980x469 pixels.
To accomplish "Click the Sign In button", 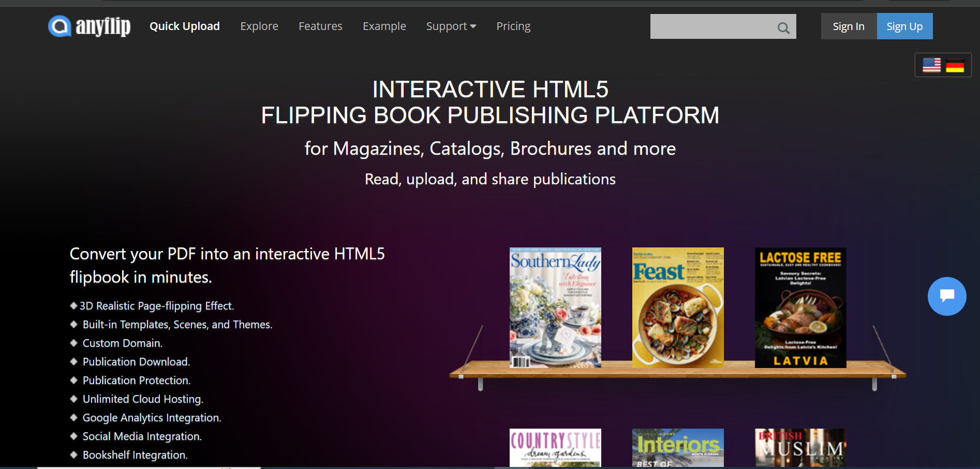I will [x=848, y=26].
